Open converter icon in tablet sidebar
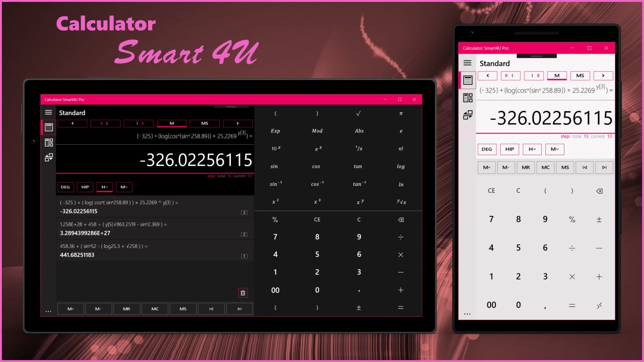The width and height of the screenshot is (644, 362). [x=49, y=157]
